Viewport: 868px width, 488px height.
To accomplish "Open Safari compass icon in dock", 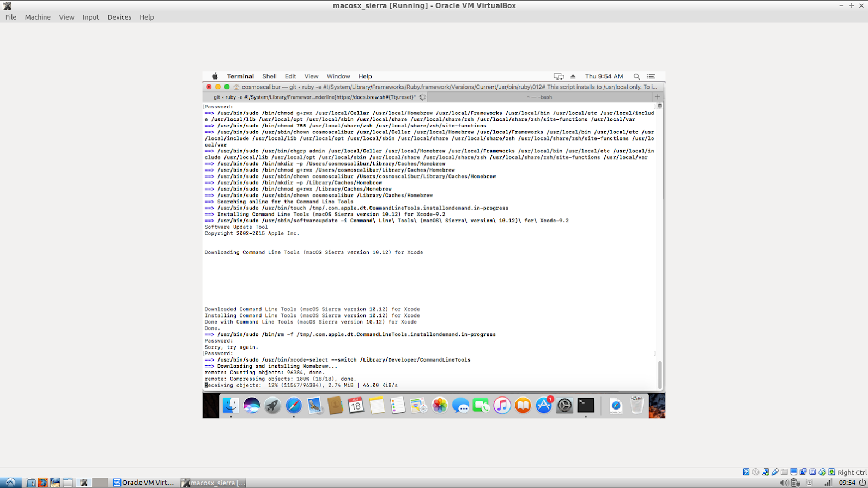I will [x=293, y=405].
